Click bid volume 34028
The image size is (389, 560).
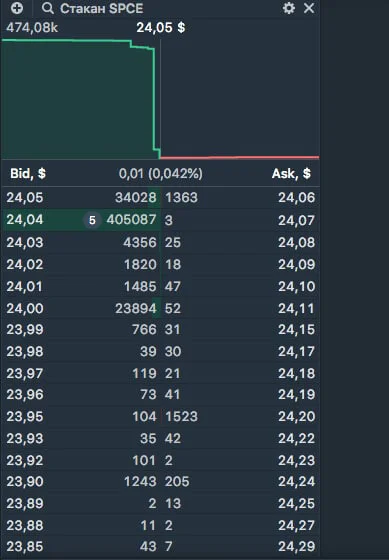pos(136,198)
